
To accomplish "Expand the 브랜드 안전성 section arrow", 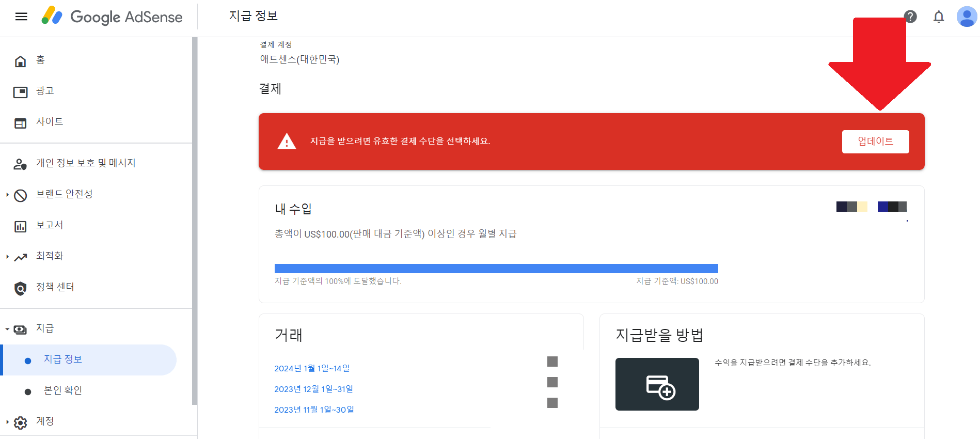I will coord(7,195).
